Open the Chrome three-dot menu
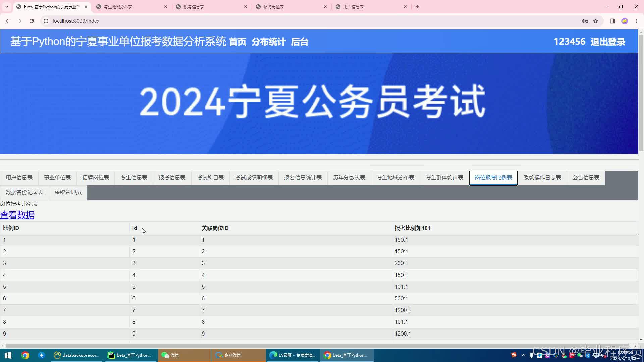Screen dimensions: 644x362 click(x=636, y=21)
